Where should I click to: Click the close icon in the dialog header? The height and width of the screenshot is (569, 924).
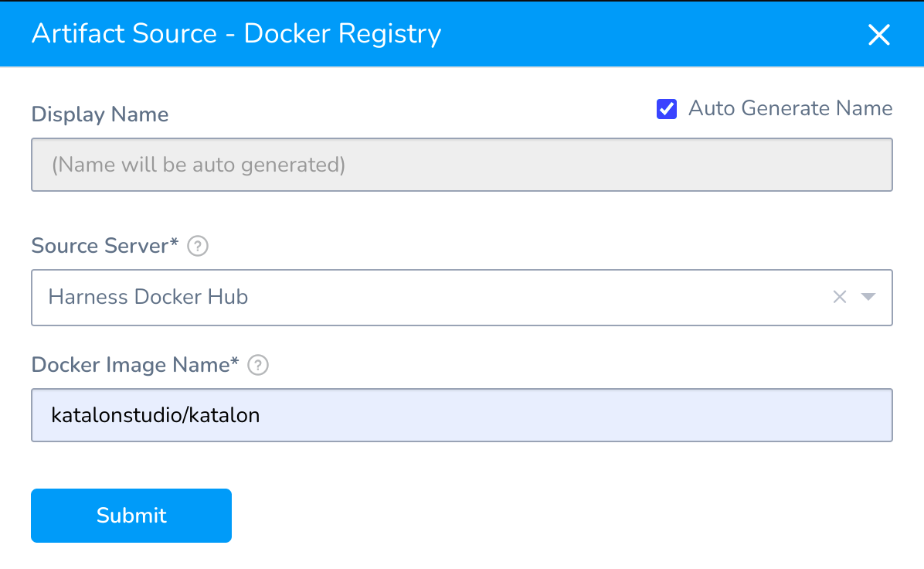pos(879,34)
